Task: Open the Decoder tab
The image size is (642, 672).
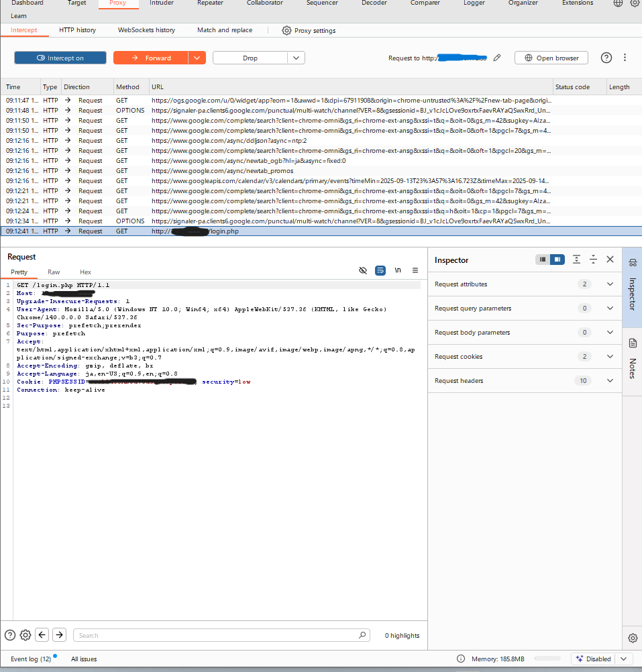Action: (x=374, y=3)
